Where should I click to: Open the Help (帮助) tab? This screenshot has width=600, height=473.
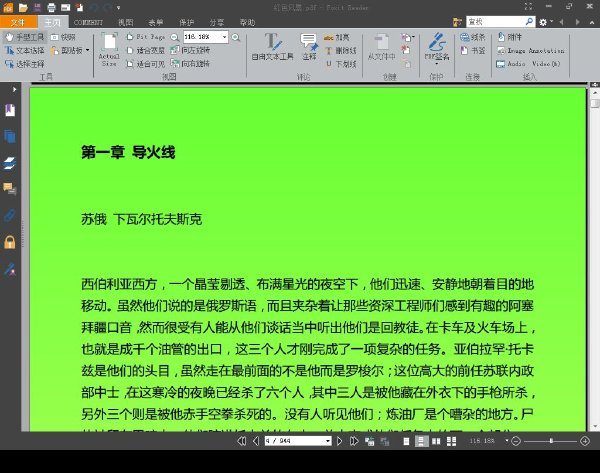click(x=247, y=23)
